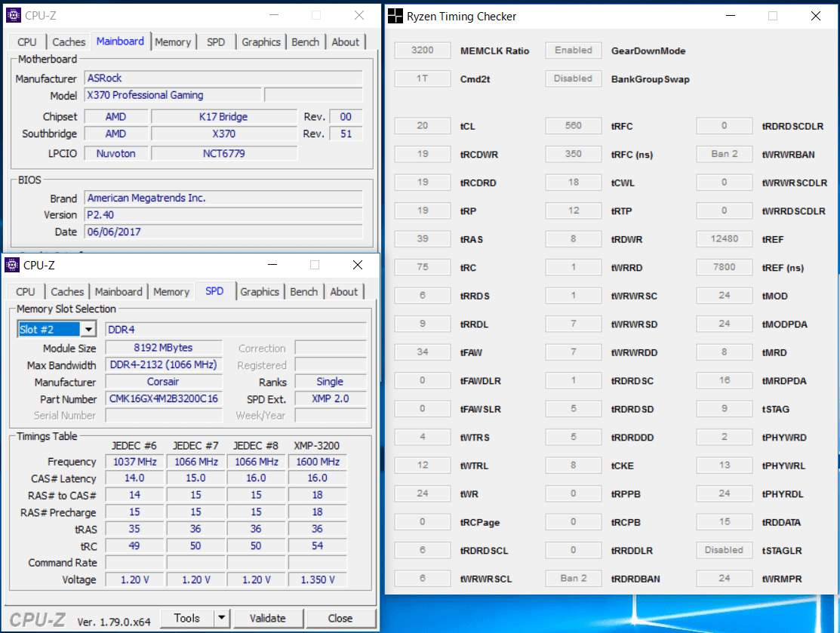Select Graphics tab in the SPD window

260,292
